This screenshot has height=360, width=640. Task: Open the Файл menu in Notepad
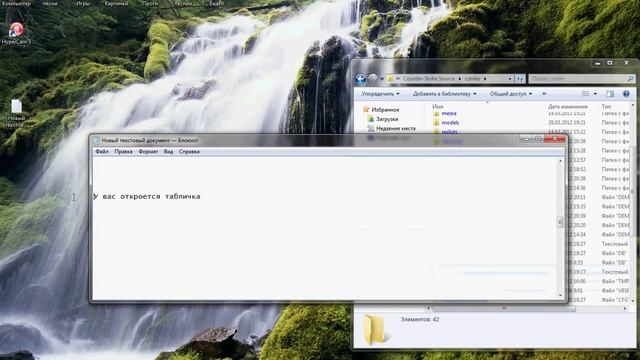tap(102, 151)
